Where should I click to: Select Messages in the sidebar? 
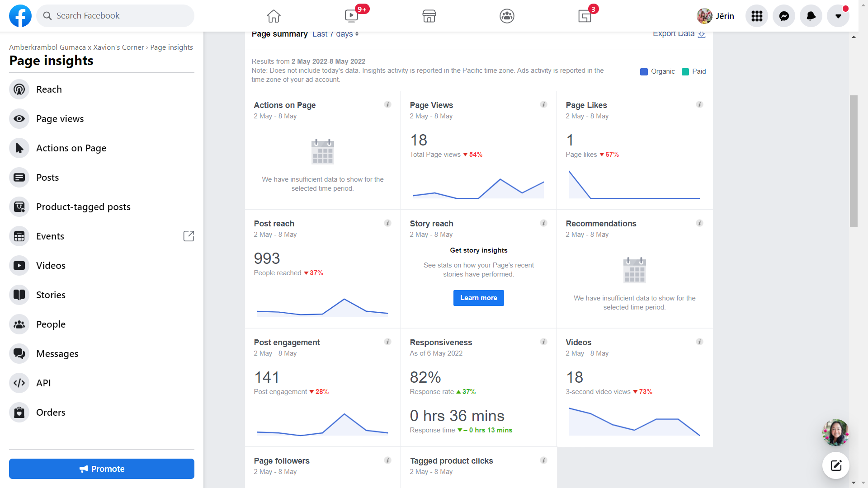point(102,354)
